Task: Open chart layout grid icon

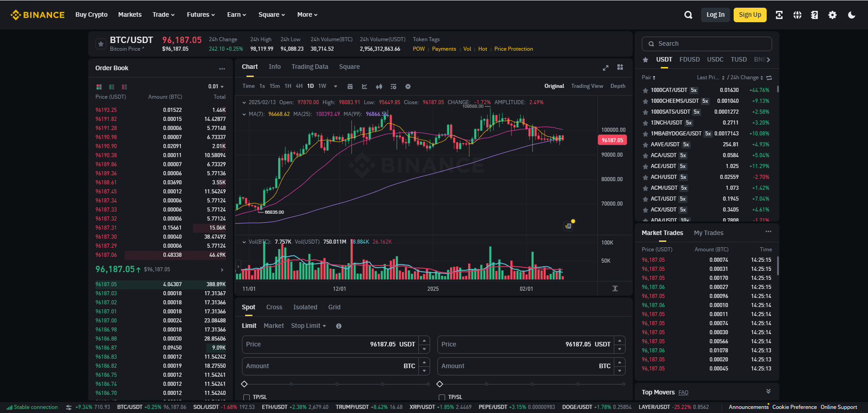Action: click(x=620, y=67)
